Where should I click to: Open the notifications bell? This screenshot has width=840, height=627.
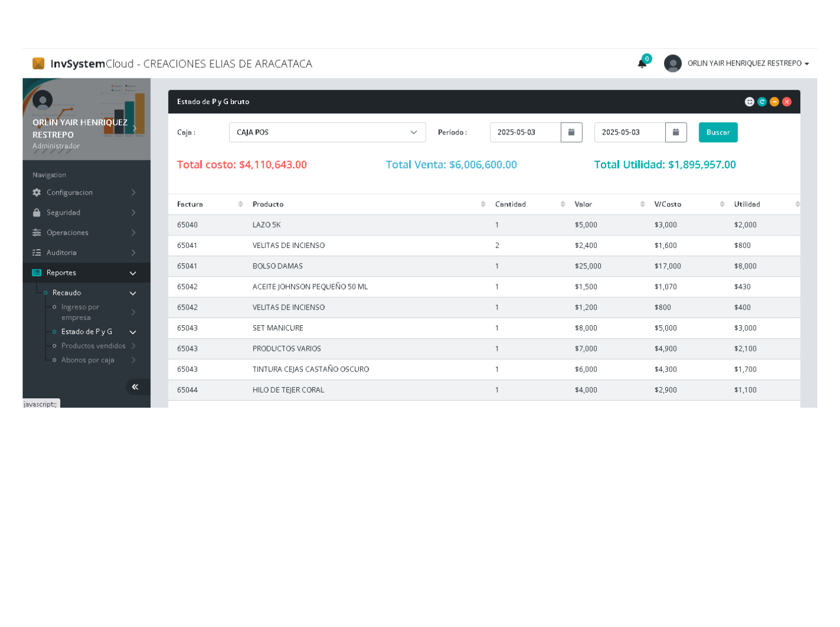point(642,63)
